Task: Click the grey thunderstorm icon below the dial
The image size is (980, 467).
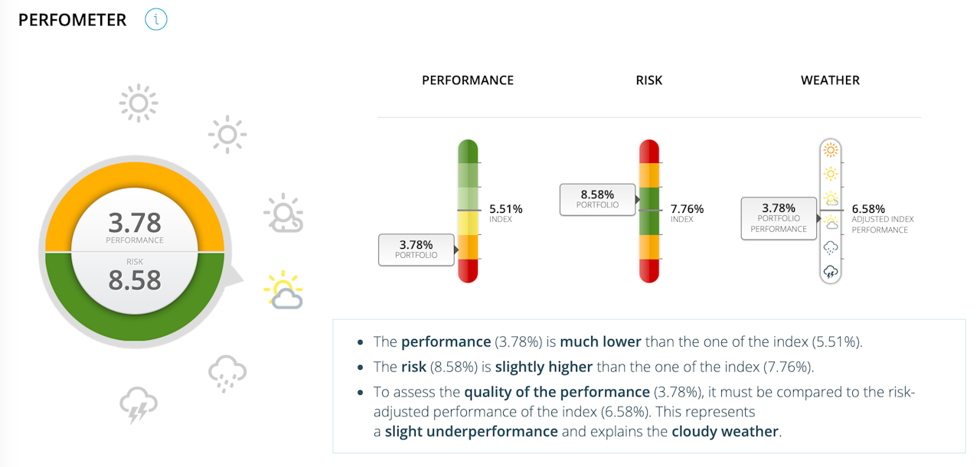Action: click(139, 405)
